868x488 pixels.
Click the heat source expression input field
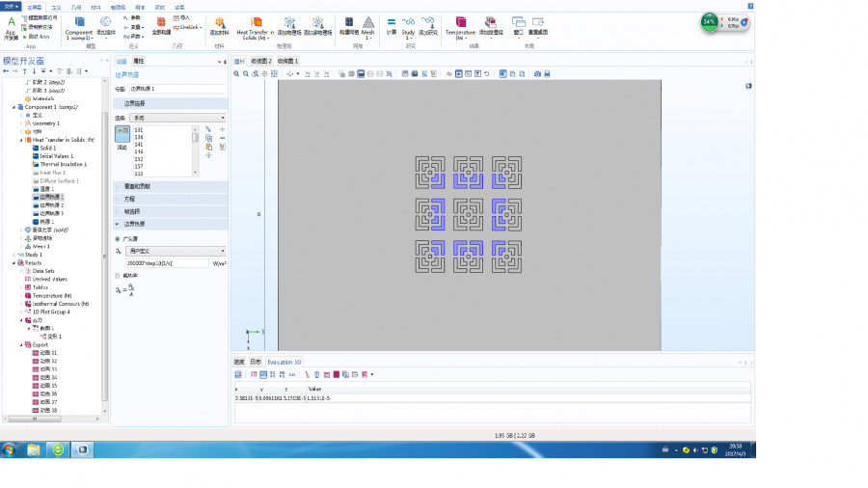click(167, 262)
